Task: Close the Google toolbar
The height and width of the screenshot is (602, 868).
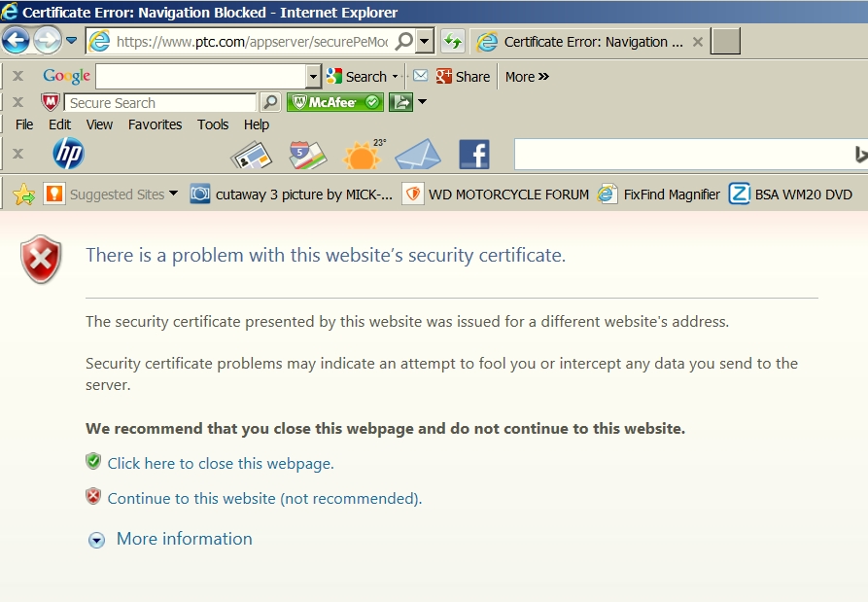Action: 17,76
